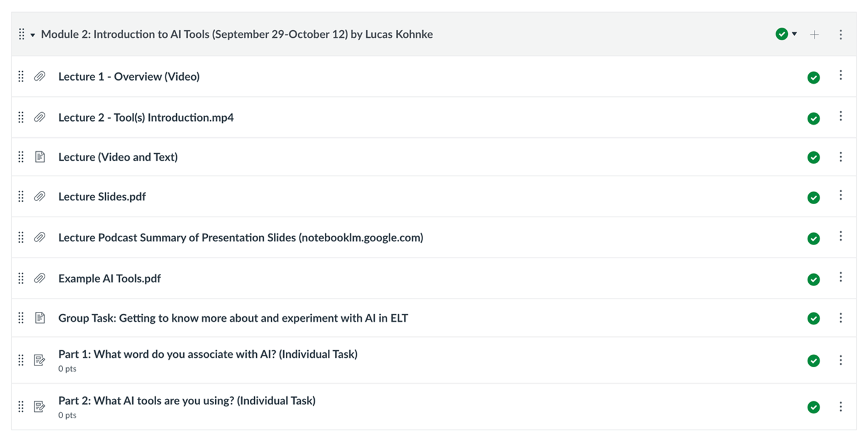Unpublish Lecture 2 - Tool(s) Introduction.mp4
Screen dimensions: 868x441
814,118
